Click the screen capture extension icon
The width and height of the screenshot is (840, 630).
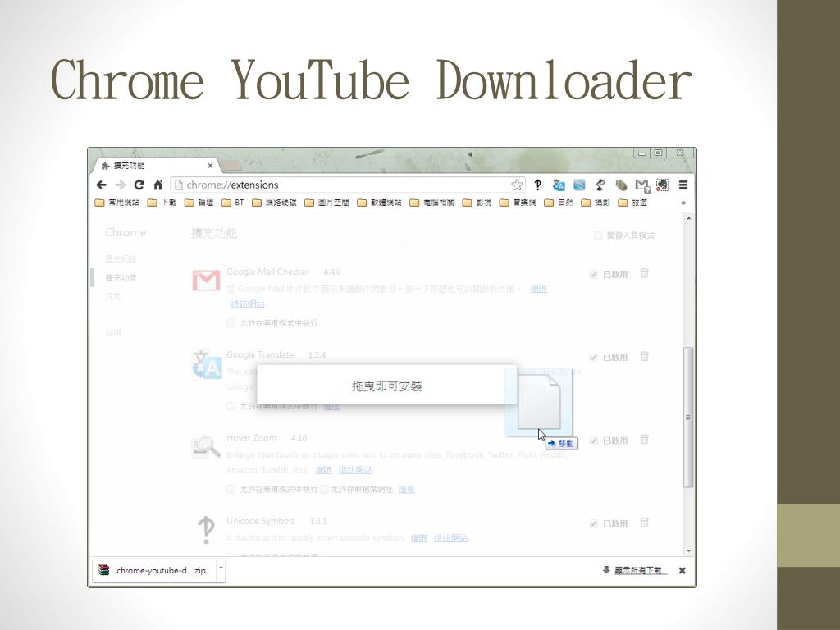pos(663,185)
